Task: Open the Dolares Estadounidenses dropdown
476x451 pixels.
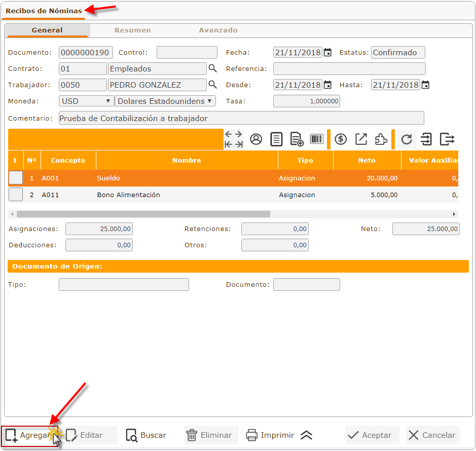Action: tap(165, 101)
